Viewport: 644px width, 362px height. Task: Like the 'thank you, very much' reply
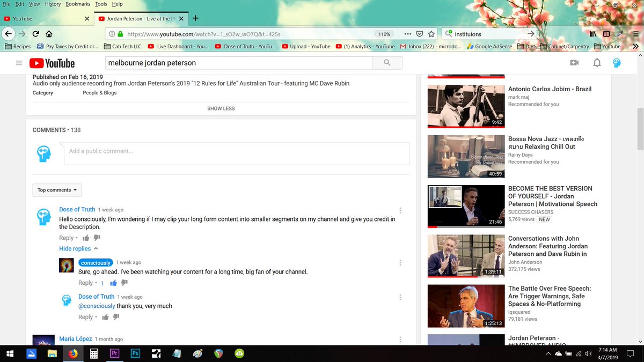(105, 317)
